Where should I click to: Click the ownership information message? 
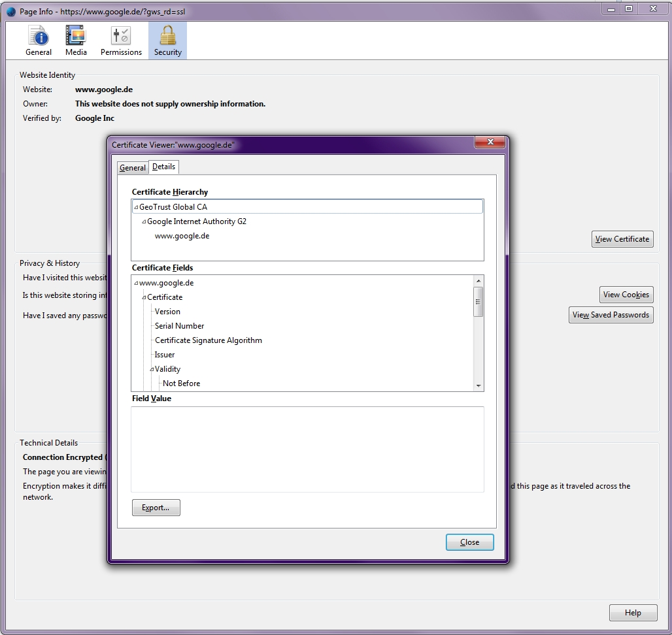coord(170,104)
